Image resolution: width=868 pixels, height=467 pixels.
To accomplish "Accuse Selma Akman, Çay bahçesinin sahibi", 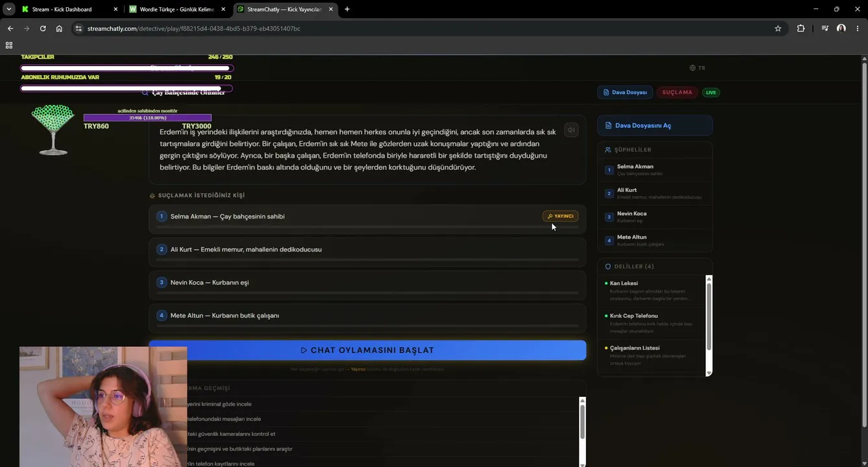I will coord(367,219).
